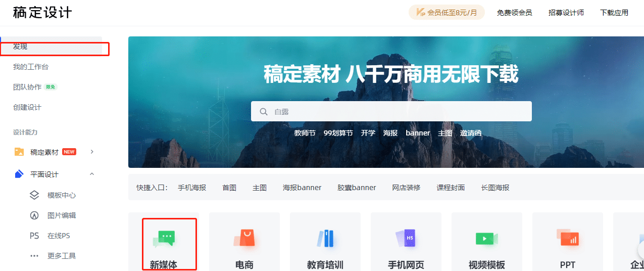The height and width of the screenshot is (271, 644).
Task: Click the search magnifier icon
Action: (x=264, y=112)
